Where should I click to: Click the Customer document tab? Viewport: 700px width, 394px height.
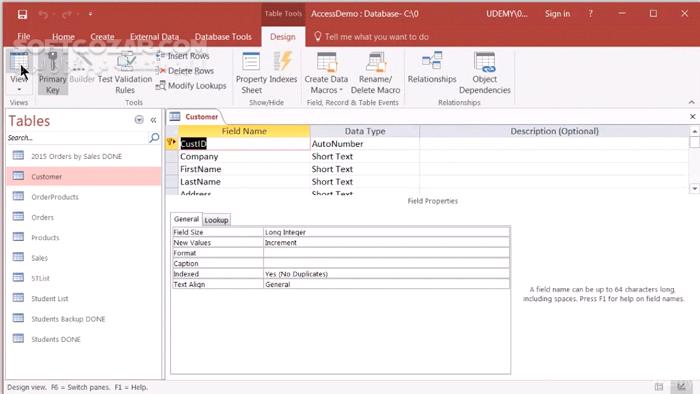pos(195,116)
